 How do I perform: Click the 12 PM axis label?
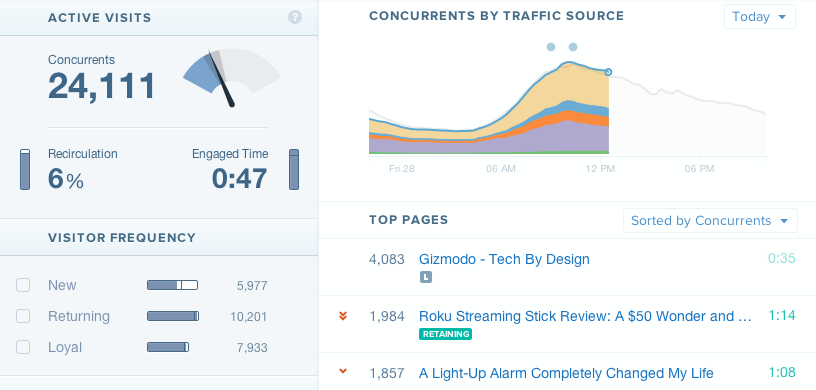[x=601, y=169]
